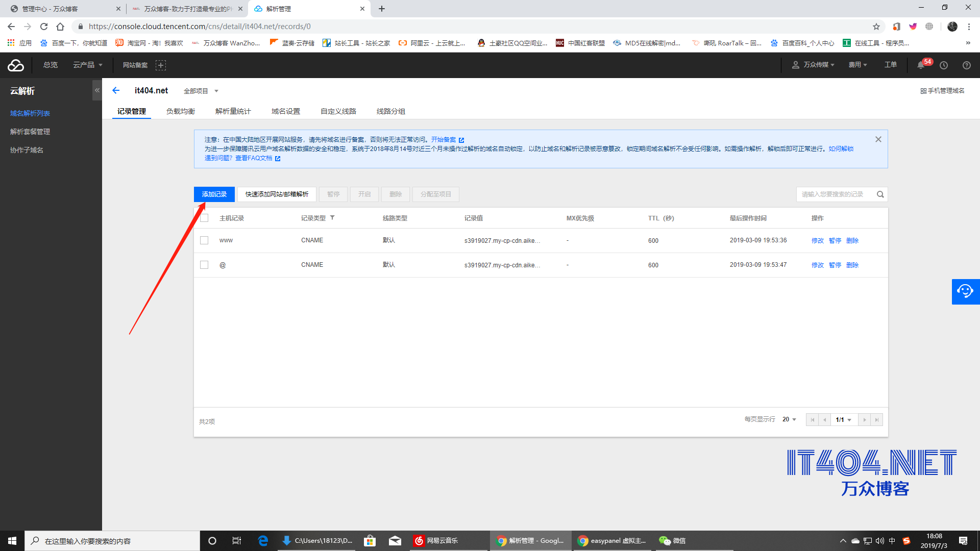Open 解析套餐管理 in the sidebar
This screenshot has width=980, height=551.
(30, 132)
